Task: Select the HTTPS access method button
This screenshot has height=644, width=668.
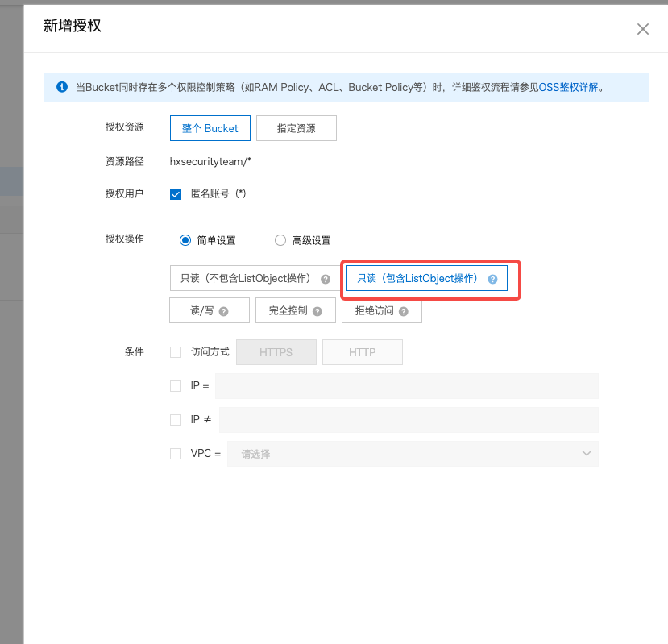Action: [x=276, y=352]
